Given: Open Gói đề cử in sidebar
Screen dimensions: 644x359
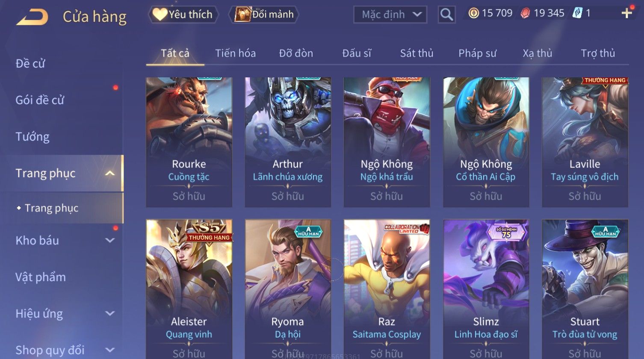Looking at the screenshot, I should pyautogui.click(x=40, y=100).
